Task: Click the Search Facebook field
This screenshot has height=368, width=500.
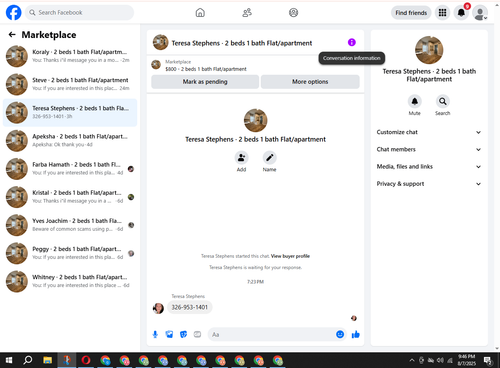Action: (x=79, y=13)
